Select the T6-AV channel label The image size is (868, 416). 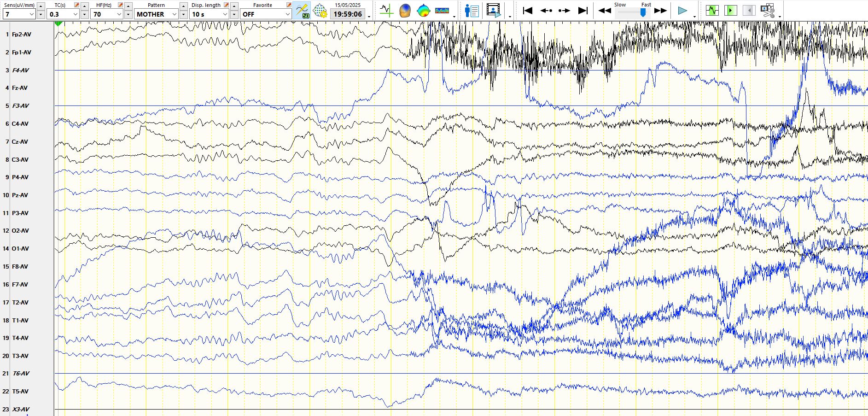(20, 374)
